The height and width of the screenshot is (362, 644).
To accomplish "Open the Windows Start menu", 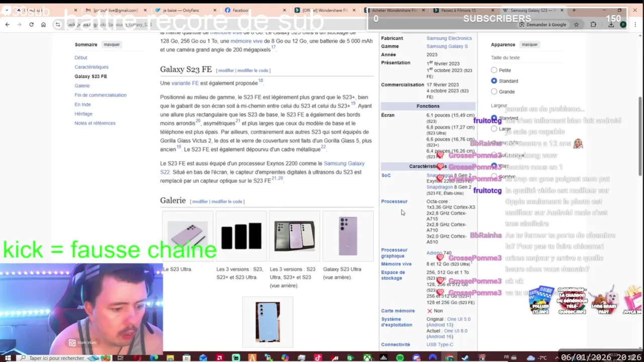I will [x=8, y=357].
